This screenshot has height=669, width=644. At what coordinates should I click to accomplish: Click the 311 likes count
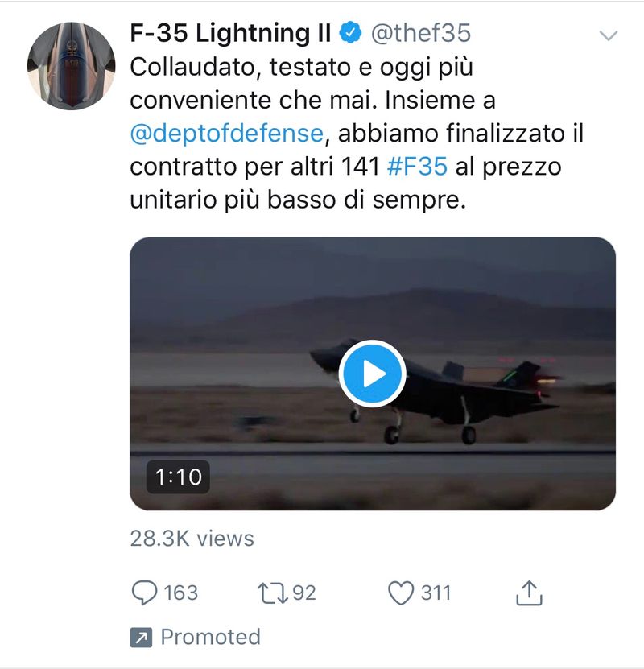point(436,593)
